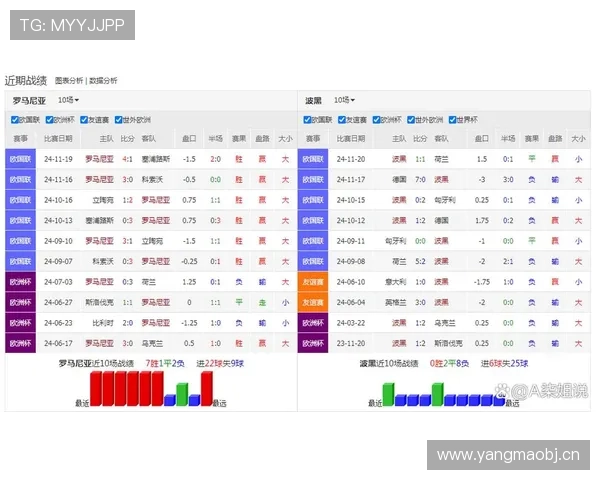Open the 意大利 team on the 24-06-10 row
Viewport: 600px width, 480px height.
[396, 282]
